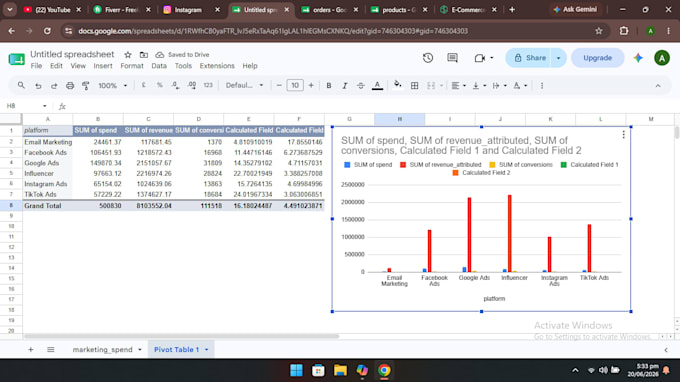The image size is (680, 382).
Task: Increase decimal places icon
Action: pyautogui.click(x=192, y=85)
